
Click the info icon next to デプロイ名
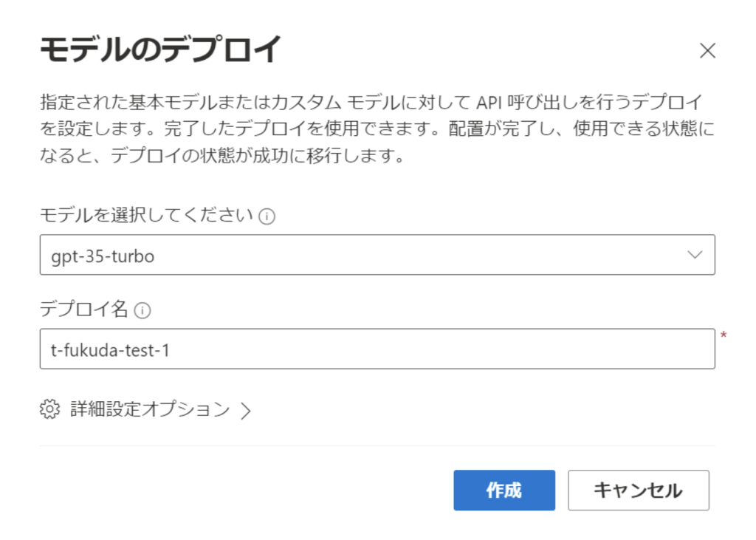point(143,311)
